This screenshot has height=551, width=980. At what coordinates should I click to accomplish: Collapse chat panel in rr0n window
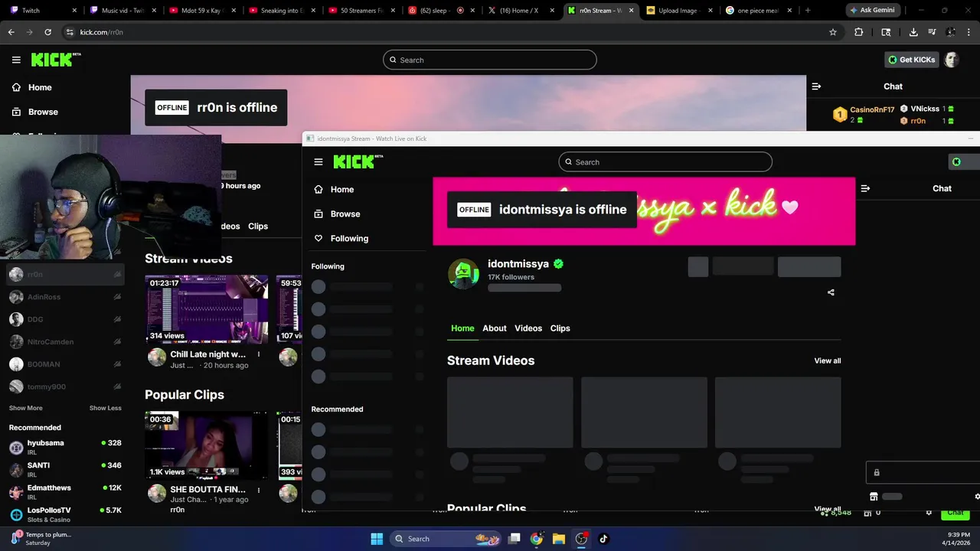(816, 86)
